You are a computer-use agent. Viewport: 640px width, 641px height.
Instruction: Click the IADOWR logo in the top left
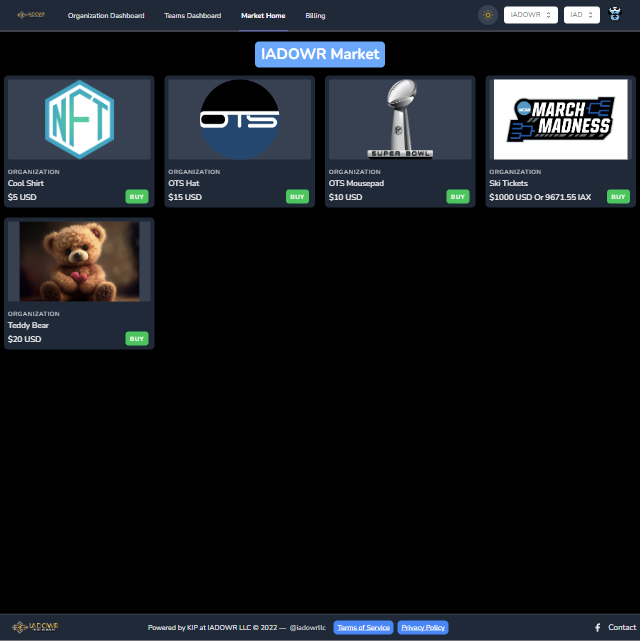tap(31, 15)
